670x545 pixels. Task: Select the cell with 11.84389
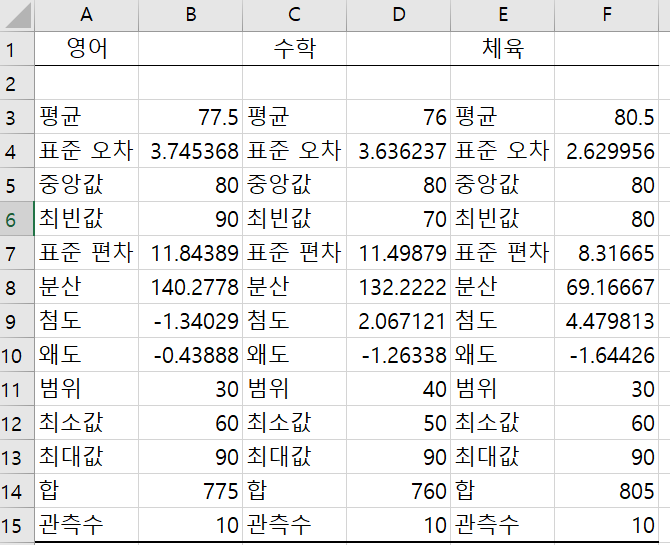191,253
